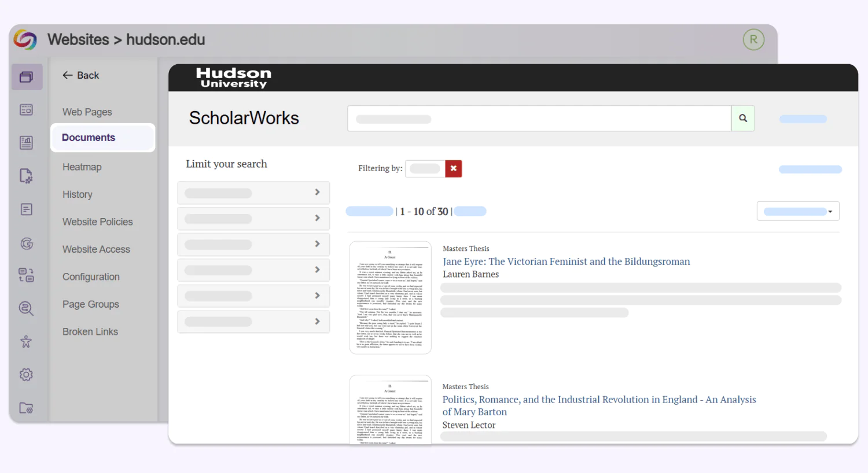Open Page Groups menu item

[x=91, y=304]
